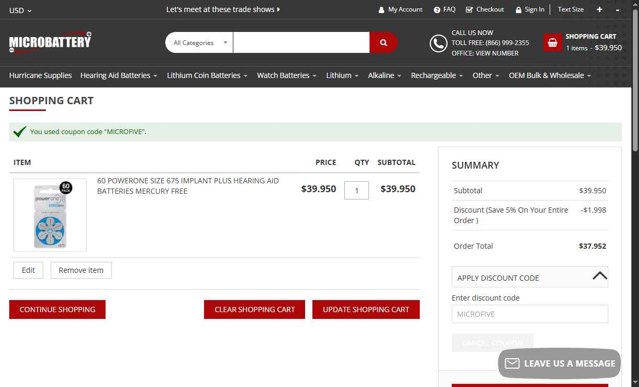
Task: Click the Leave Us a Message widget
Action: 559,363
